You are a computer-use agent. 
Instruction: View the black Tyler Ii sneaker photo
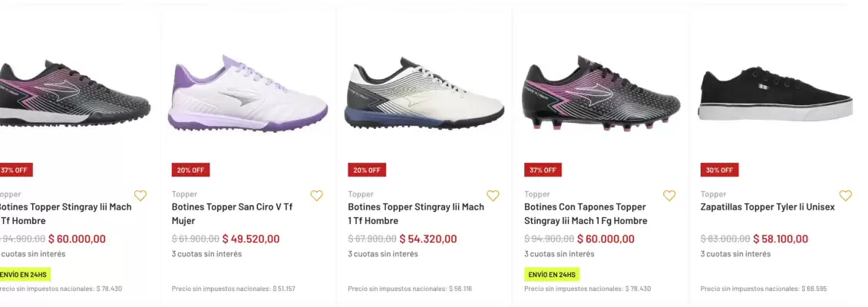point(777,94)
